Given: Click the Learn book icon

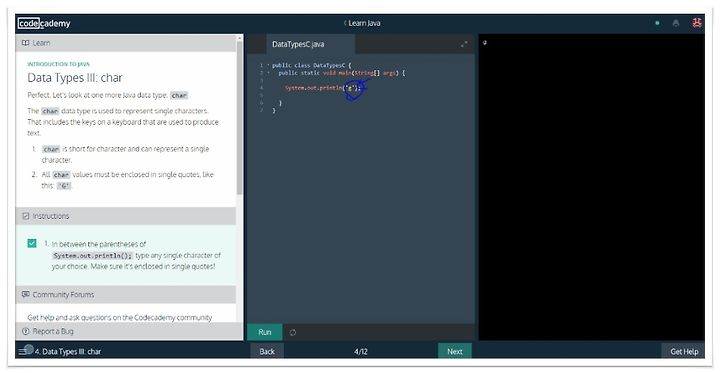Looking at the screenshot, I should [26, 43].
